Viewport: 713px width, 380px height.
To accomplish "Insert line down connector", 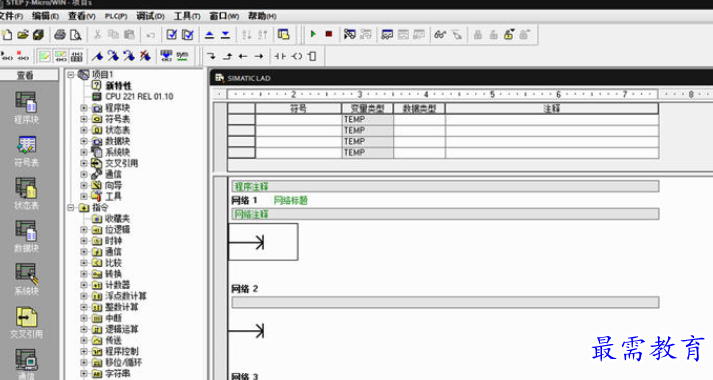I will coord(211,56).
